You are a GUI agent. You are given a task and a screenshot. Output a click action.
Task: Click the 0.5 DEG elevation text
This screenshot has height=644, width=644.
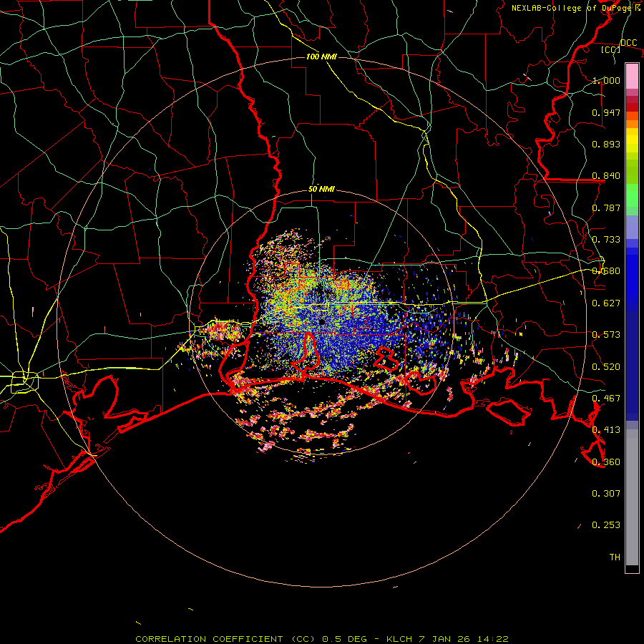344,639
